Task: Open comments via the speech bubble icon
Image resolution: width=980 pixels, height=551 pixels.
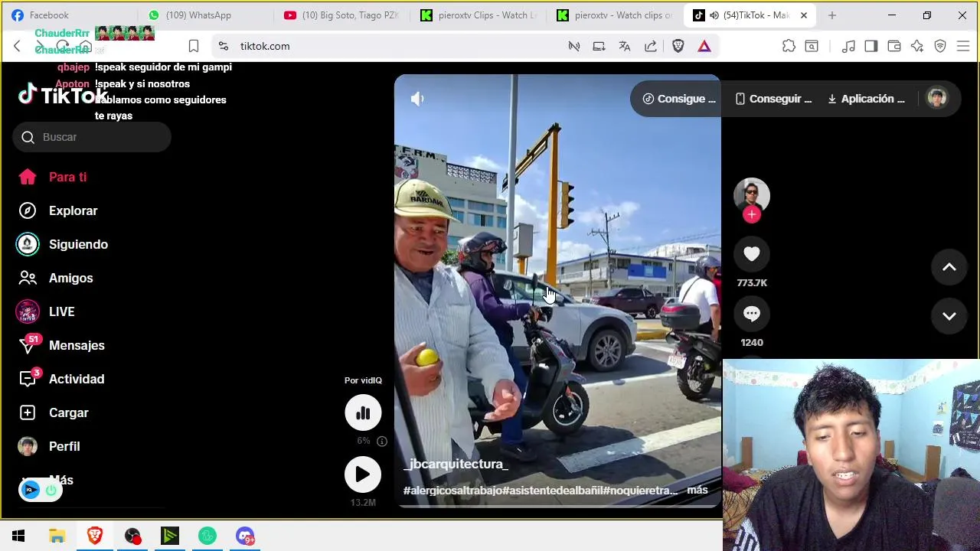Action: click(x=752, y=314)
